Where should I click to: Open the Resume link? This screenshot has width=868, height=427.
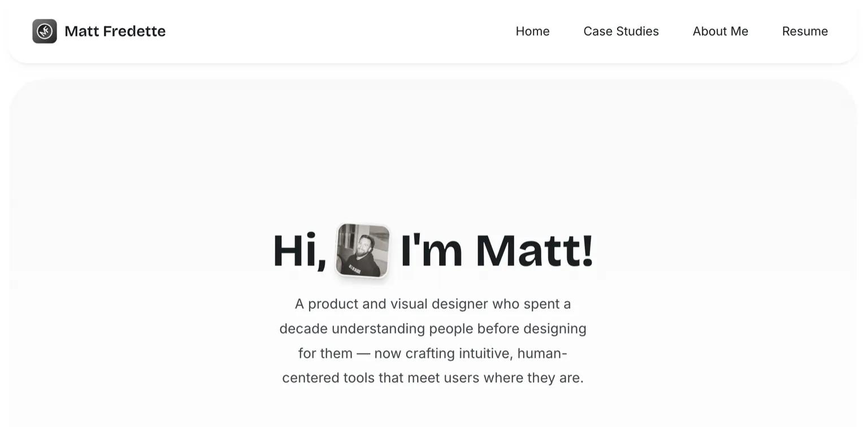tap(805, 31)
